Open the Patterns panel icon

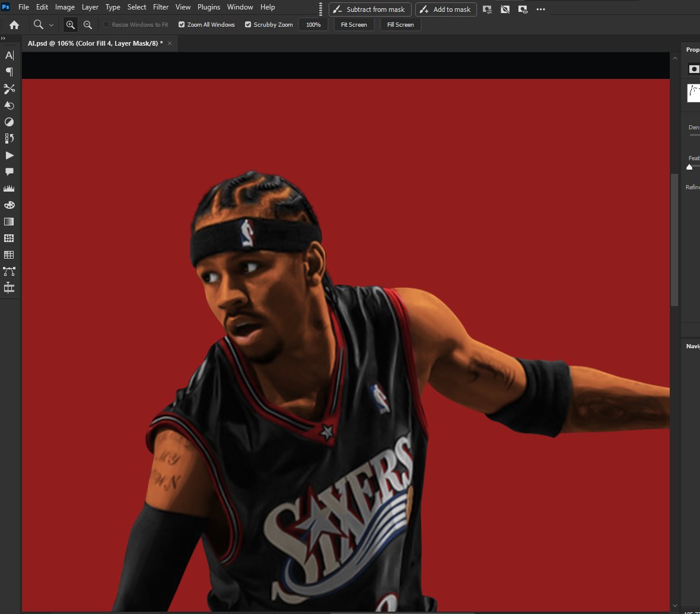click(9, 238)
